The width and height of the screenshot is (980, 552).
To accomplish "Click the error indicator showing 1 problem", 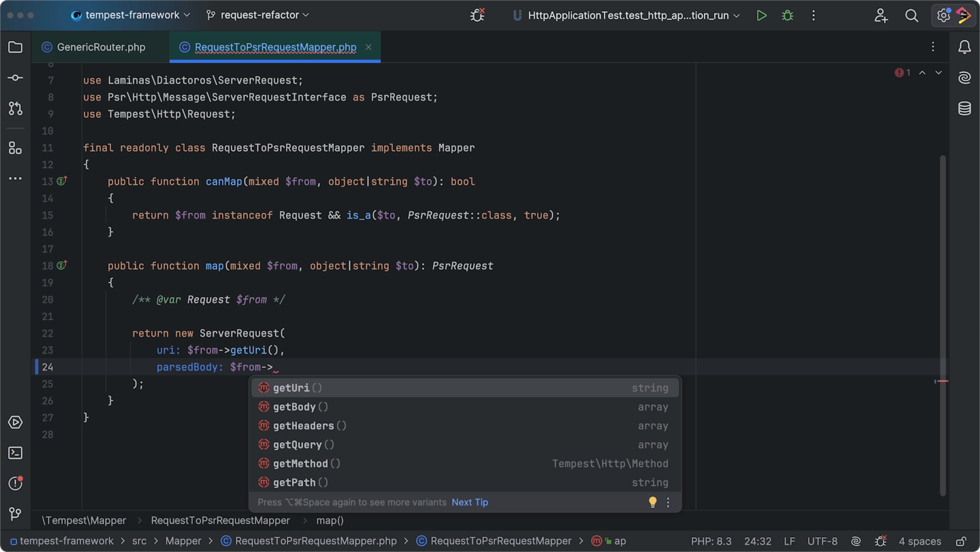I will click(x=902, y=72).
